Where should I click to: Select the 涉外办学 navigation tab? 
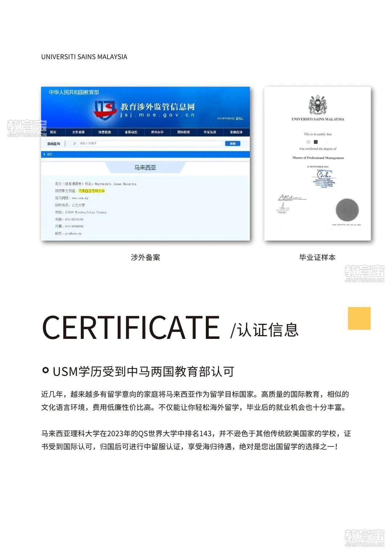click(157, 132)
